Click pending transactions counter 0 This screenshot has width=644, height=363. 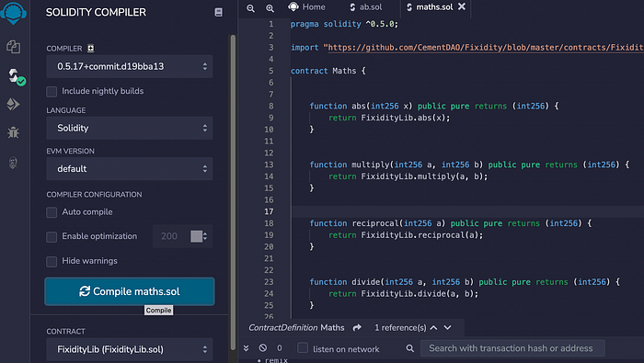(280, 347)
